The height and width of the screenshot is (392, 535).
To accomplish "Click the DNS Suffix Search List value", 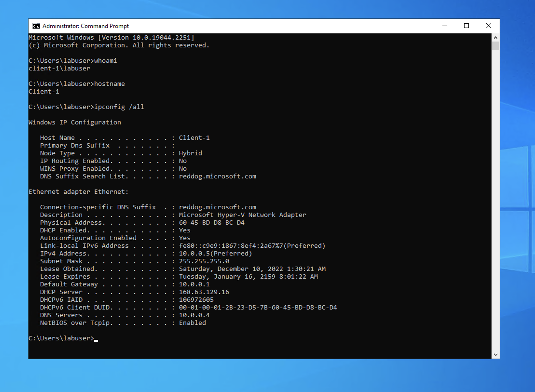I will pos(218,176).
